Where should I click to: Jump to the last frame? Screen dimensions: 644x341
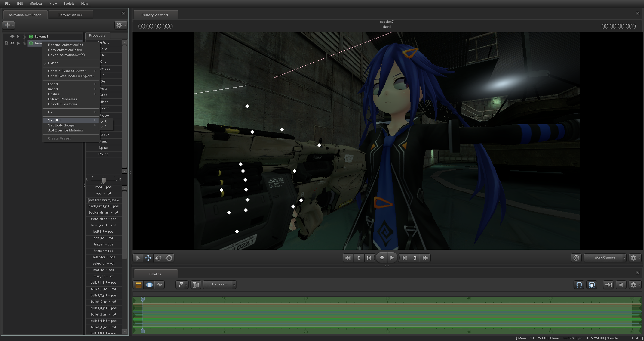pyautogui.click(x=426, y=258)
